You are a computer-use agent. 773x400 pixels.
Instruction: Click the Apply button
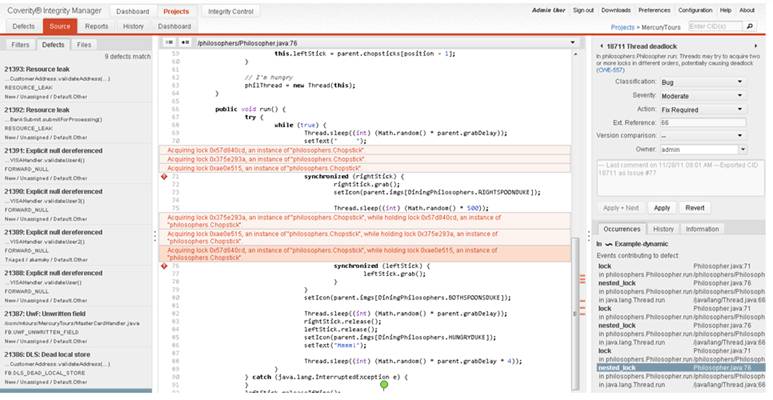coord(661,208)
